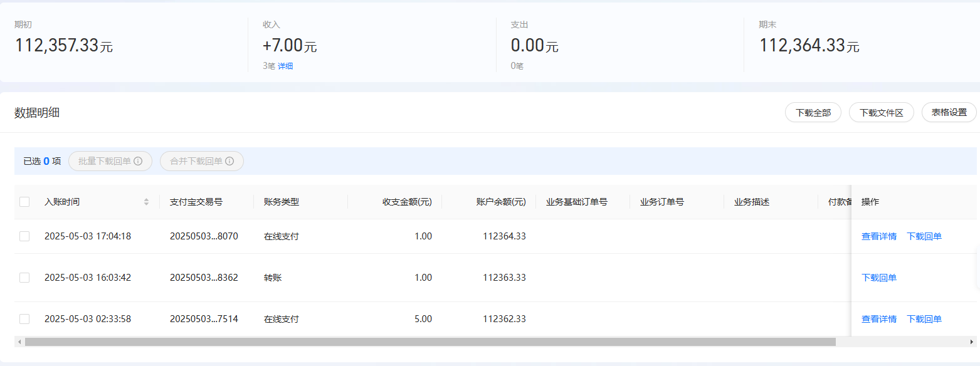View details for the 02:33:58 transaction
The image size is (980, 366).
878,319
